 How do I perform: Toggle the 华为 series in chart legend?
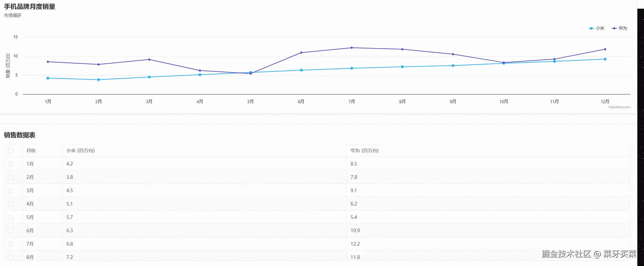[619, 28]
